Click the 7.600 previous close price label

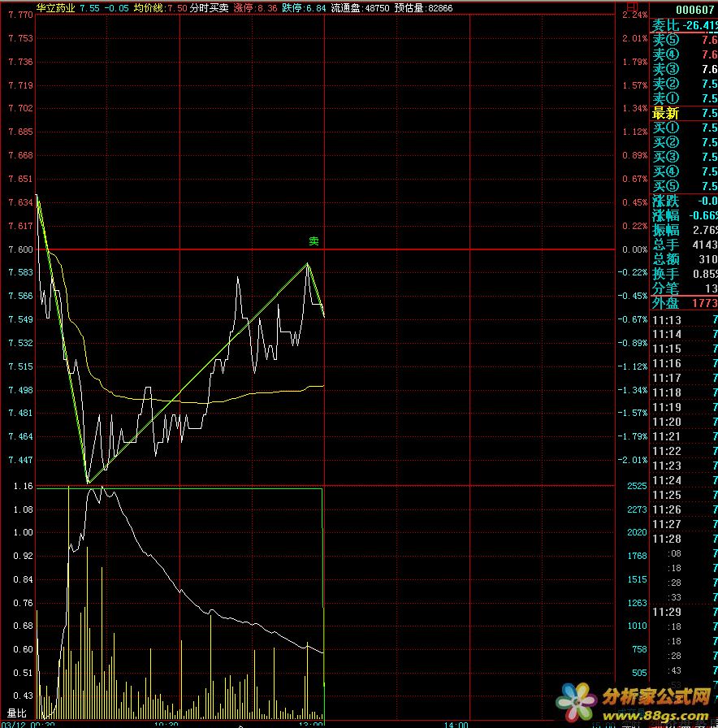20,249
